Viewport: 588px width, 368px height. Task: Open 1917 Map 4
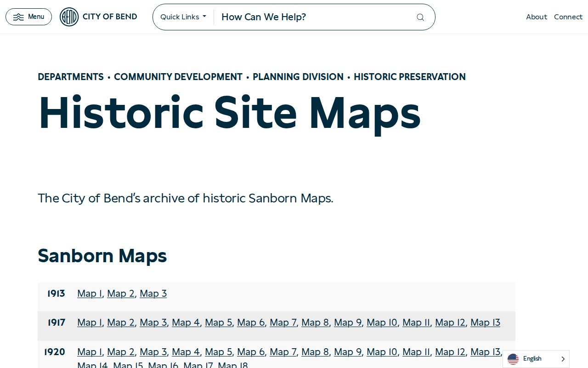click(x=186, y=322)
